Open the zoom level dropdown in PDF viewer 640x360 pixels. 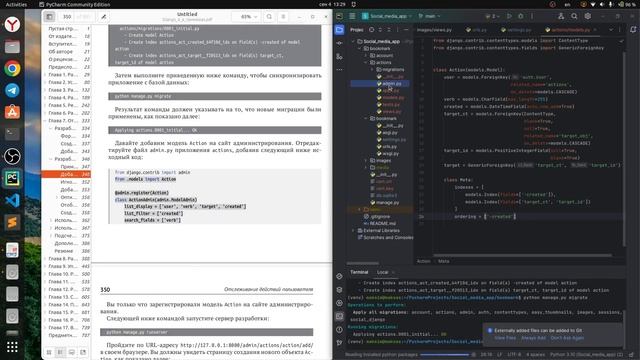[246, 17]
